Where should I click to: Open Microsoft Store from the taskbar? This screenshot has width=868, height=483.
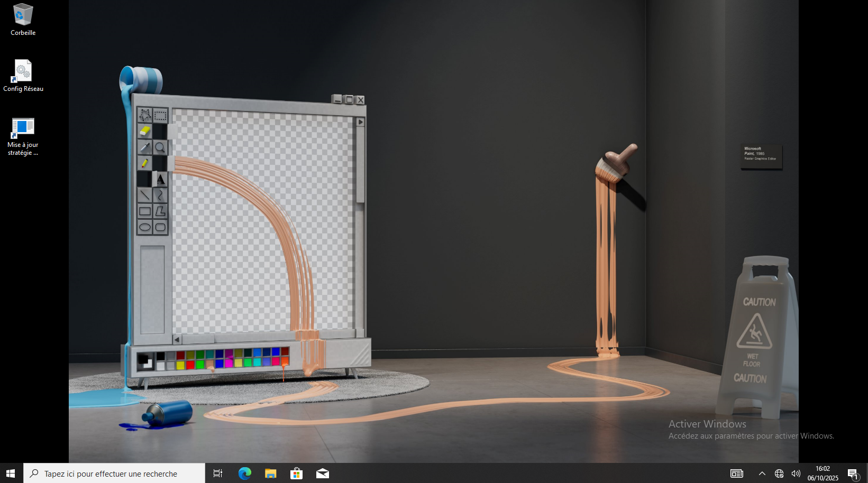tap(296, 473)
